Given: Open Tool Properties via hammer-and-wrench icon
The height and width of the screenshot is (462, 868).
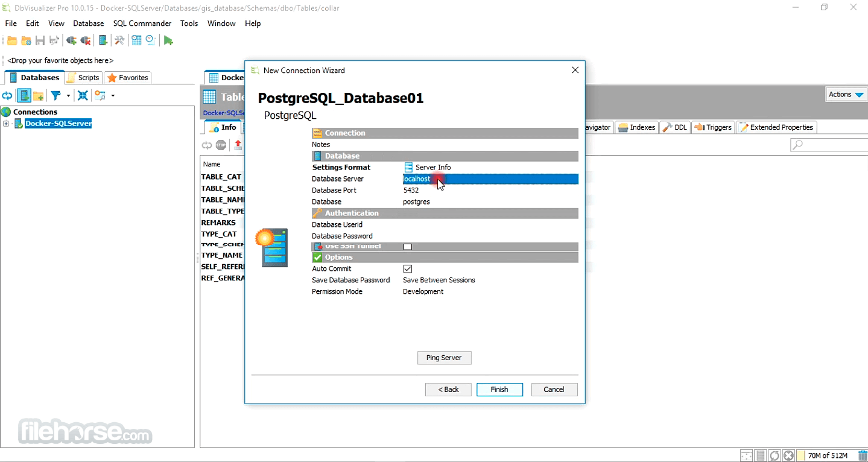Looking at the screenshot, I should (119, 41).
